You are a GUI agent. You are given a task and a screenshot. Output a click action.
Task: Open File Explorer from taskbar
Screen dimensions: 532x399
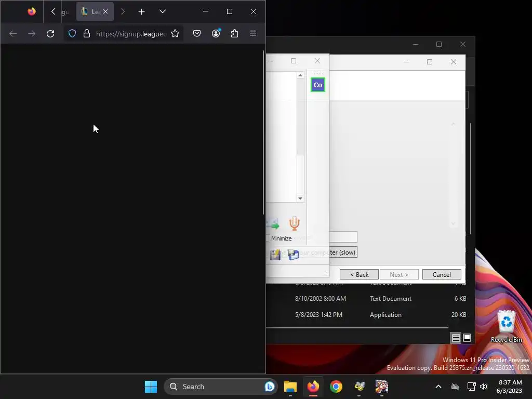pos(290,387)
